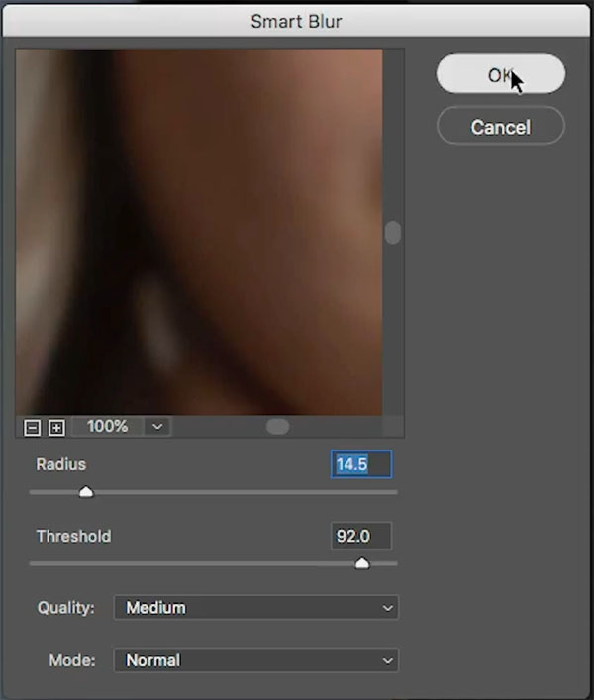Open the Quality dropdown set to Medium

tap(256, 608)
